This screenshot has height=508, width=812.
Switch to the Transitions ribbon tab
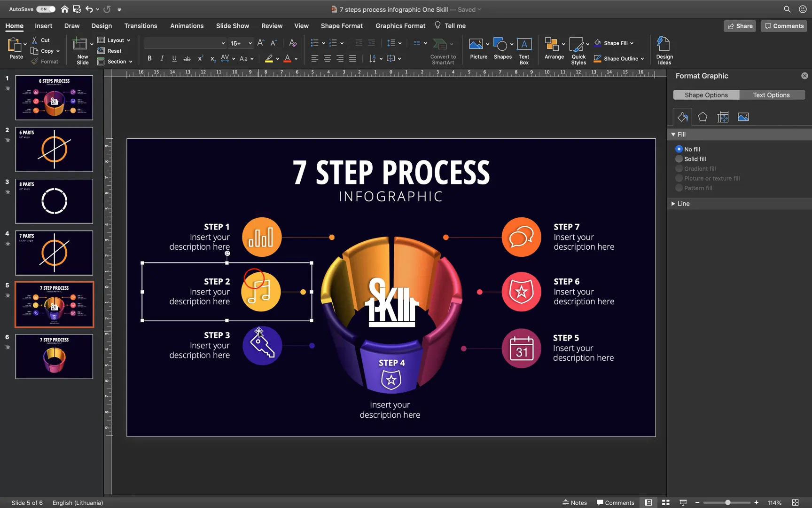click(x=141, y=26)
